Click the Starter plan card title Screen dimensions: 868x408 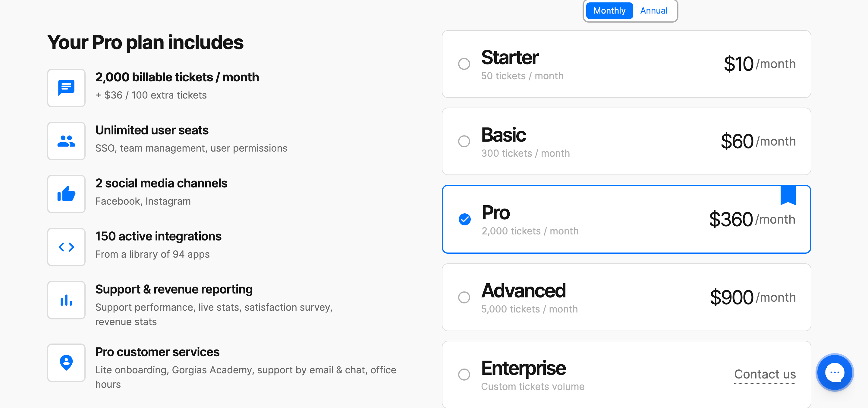[509, 58]
